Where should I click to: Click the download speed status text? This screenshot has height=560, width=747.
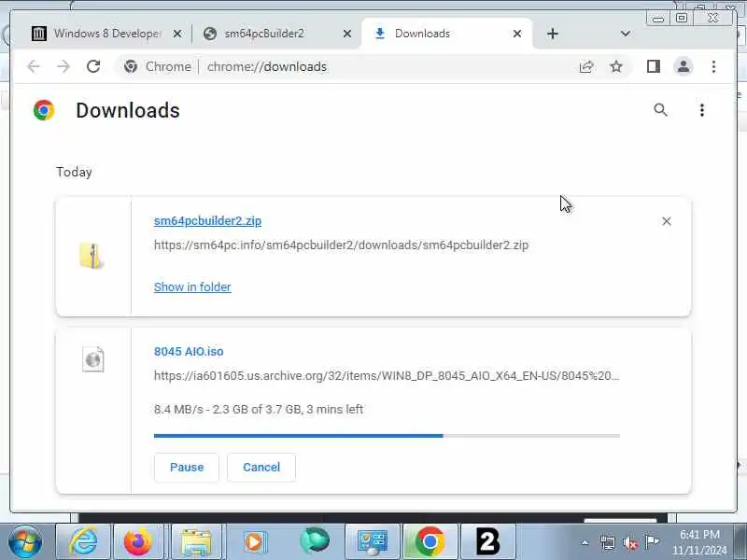pyautogui.click(x=259, y=410)
